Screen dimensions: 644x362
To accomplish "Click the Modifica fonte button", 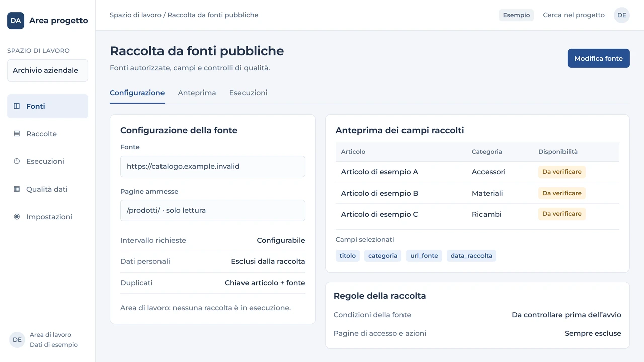I will (599, 58).
